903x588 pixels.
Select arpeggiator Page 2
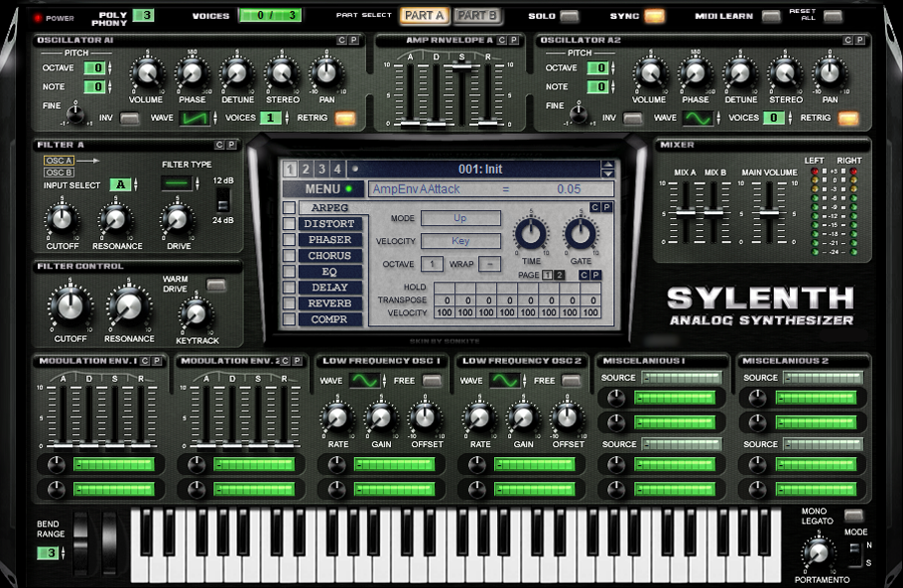[x=559, y=275]
